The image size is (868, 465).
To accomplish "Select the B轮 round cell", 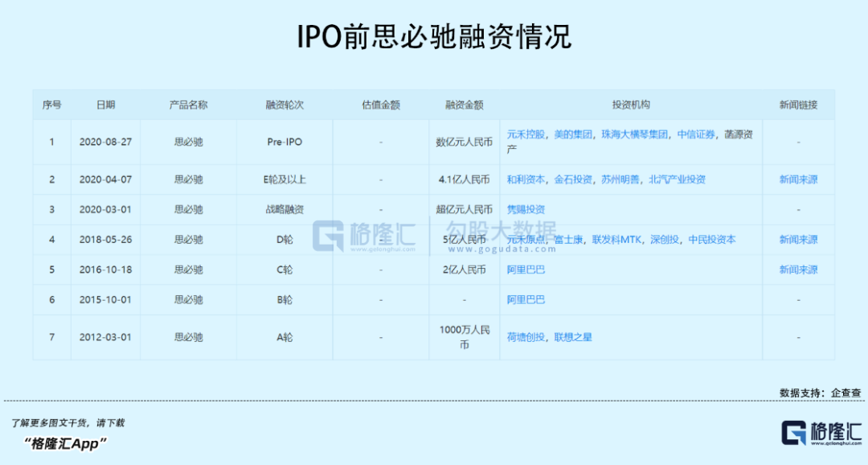I will pos(285,300).
